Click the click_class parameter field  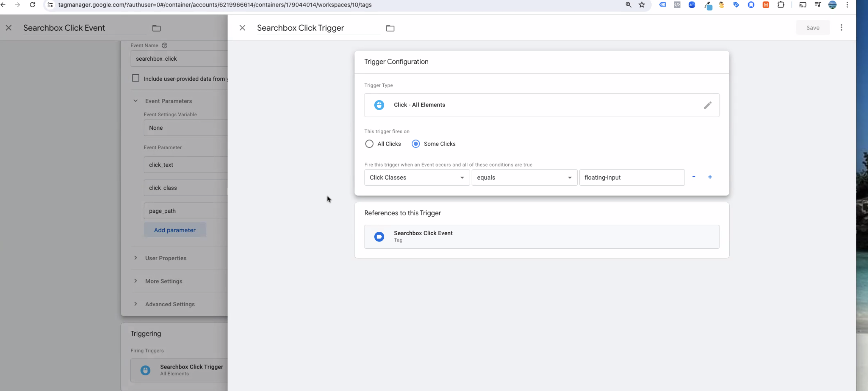tap(186, 188)
